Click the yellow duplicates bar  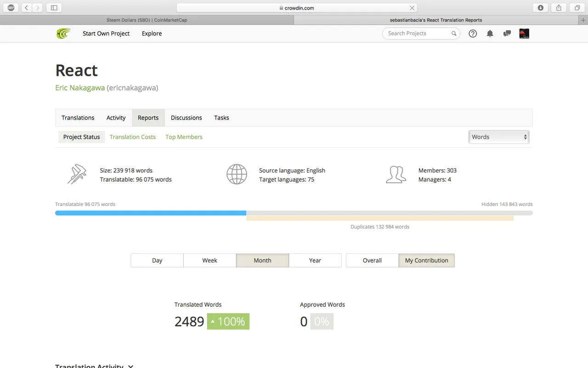pos(379,218)
